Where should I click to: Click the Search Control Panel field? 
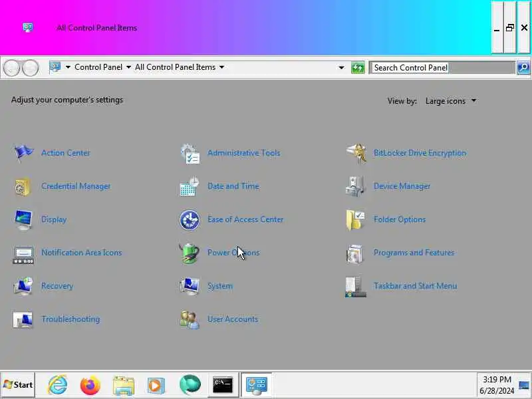(442, 68)
